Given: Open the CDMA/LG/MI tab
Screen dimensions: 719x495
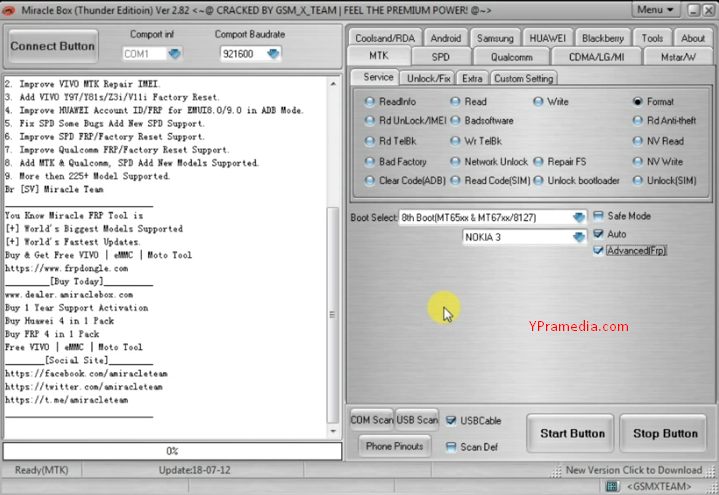Looking at the screenshot, I should [597, 57].
